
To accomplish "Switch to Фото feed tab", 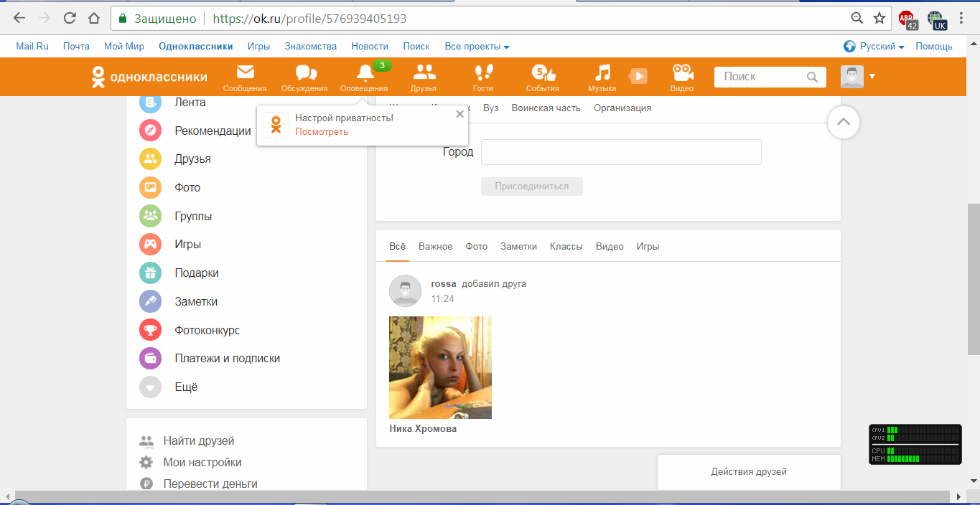I will pyautogui.click(x=477, y=246).
